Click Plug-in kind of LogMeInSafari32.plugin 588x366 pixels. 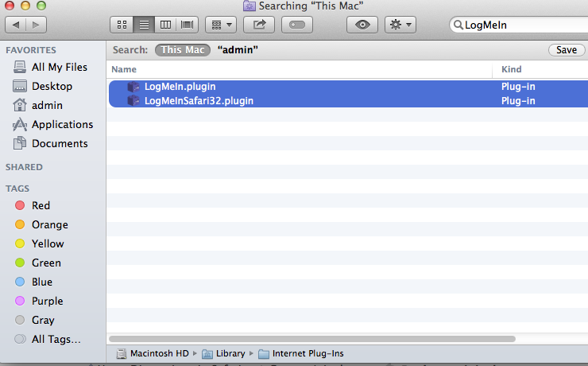[518, 101]
